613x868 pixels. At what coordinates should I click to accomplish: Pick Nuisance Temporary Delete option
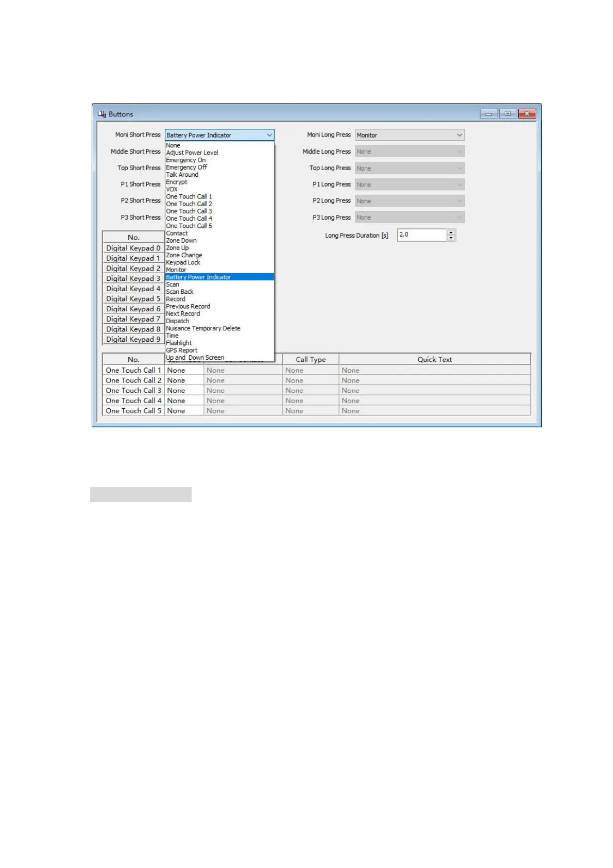[219, 328]
